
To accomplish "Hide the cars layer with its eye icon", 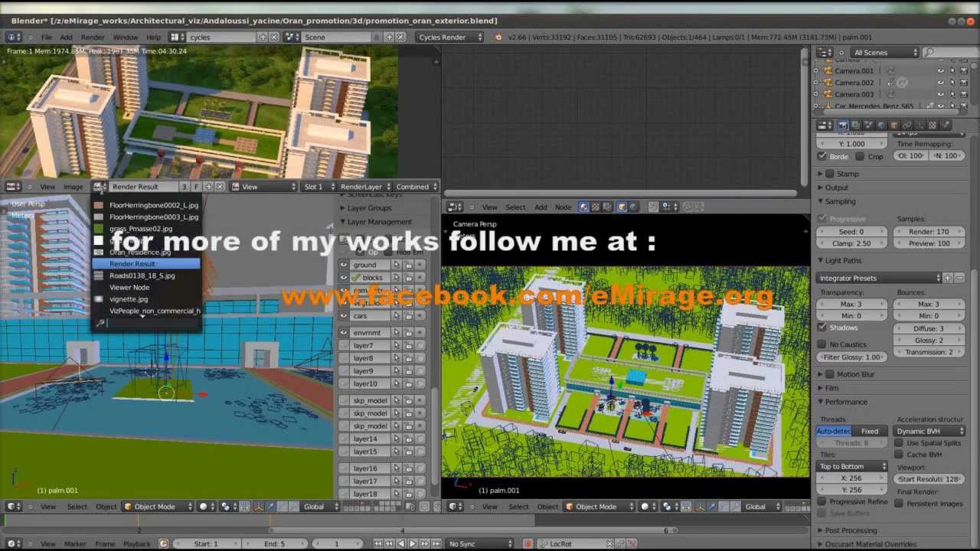I will tap(344, 316).
